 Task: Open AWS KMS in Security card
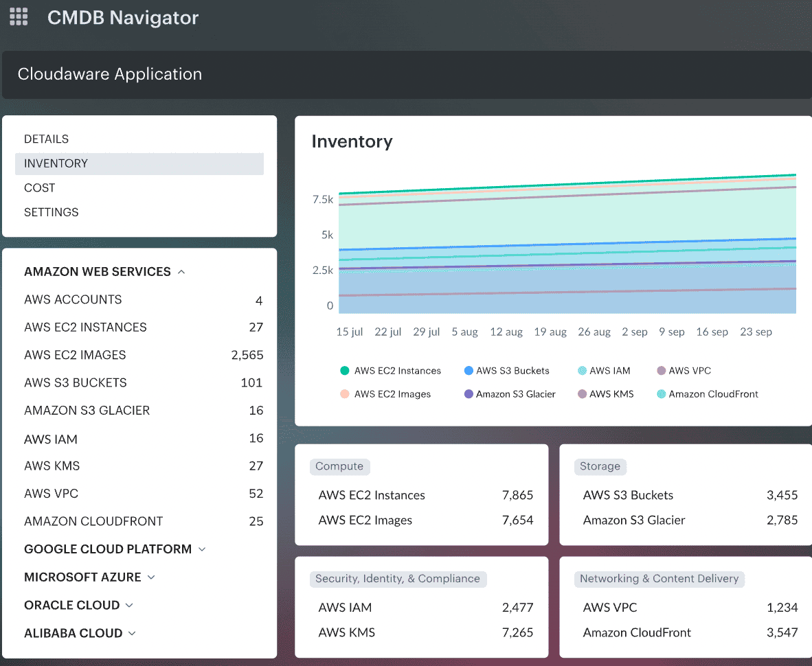point(346,632)
